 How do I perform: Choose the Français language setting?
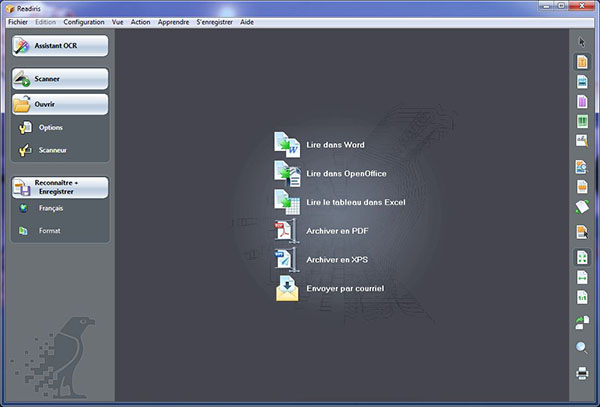pos(50,208)
